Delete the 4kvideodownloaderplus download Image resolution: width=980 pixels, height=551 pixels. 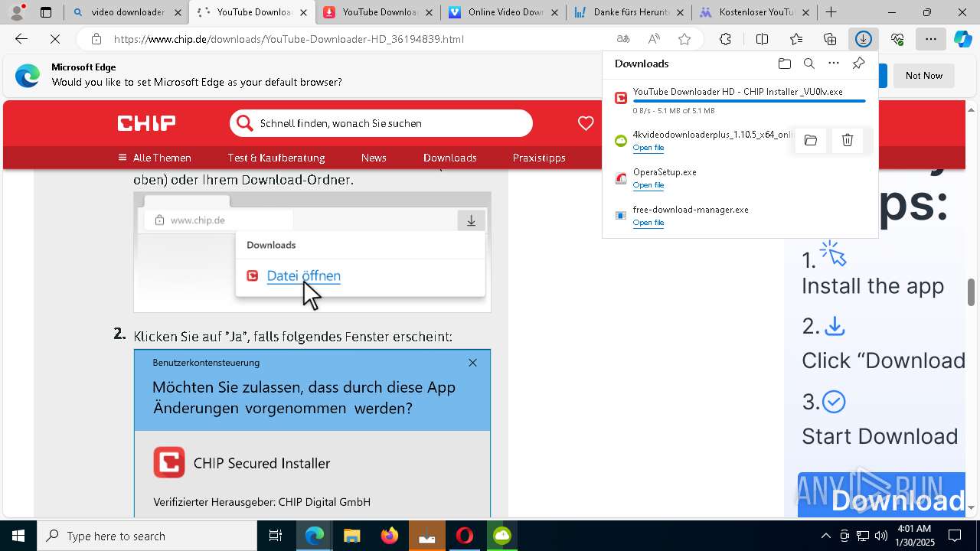pyautogui.click(x=848, y=140)
